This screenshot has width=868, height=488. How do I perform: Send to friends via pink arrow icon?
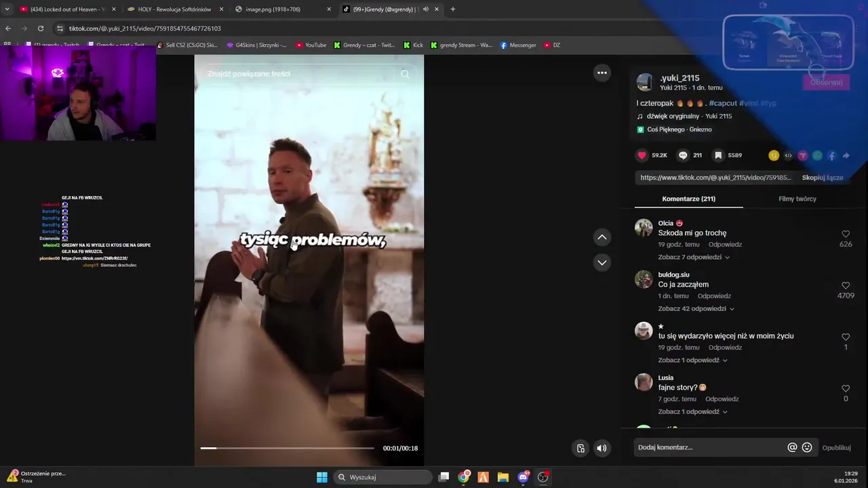pos(803,155)
